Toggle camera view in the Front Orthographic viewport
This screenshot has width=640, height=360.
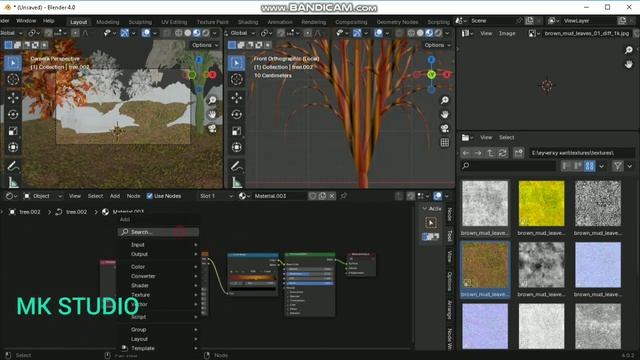[x=444, y=129]
